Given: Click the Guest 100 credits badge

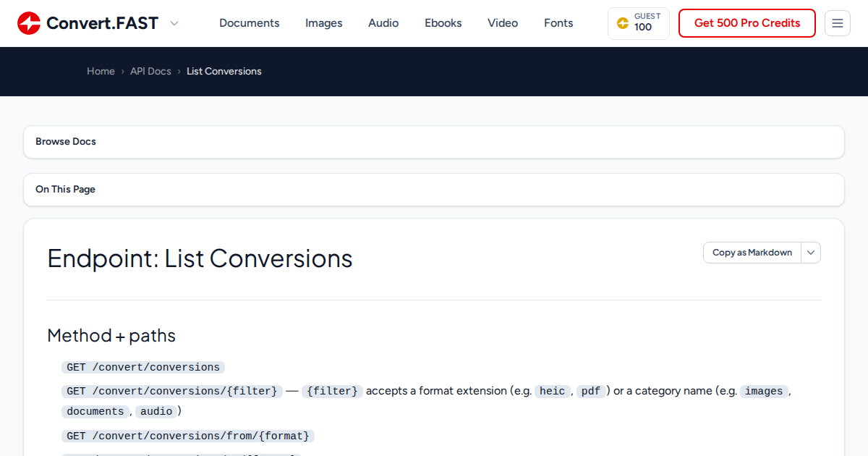Looking at the screenshot, I should point(639,23).
